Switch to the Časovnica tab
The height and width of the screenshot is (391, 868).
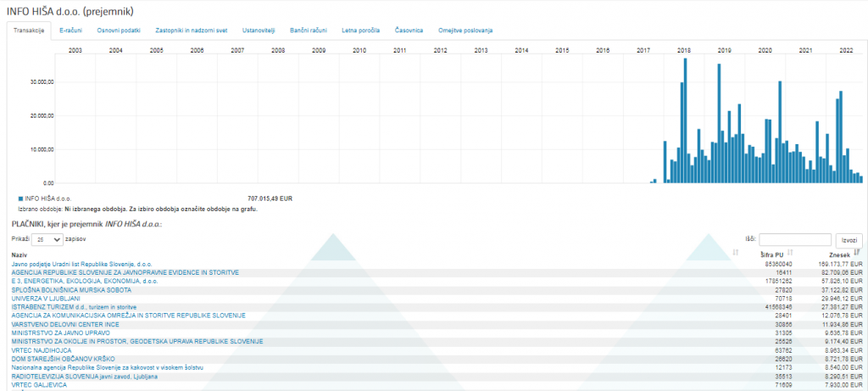point(409,31)
